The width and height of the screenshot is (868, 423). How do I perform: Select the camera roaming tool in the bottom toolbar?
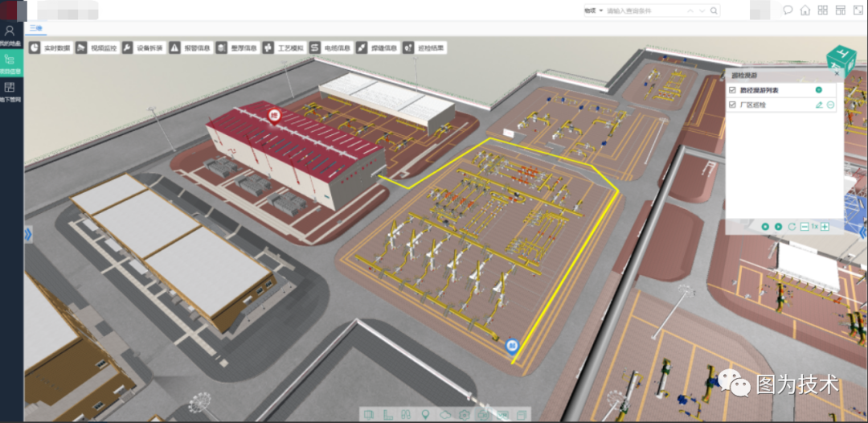[483, 415]
